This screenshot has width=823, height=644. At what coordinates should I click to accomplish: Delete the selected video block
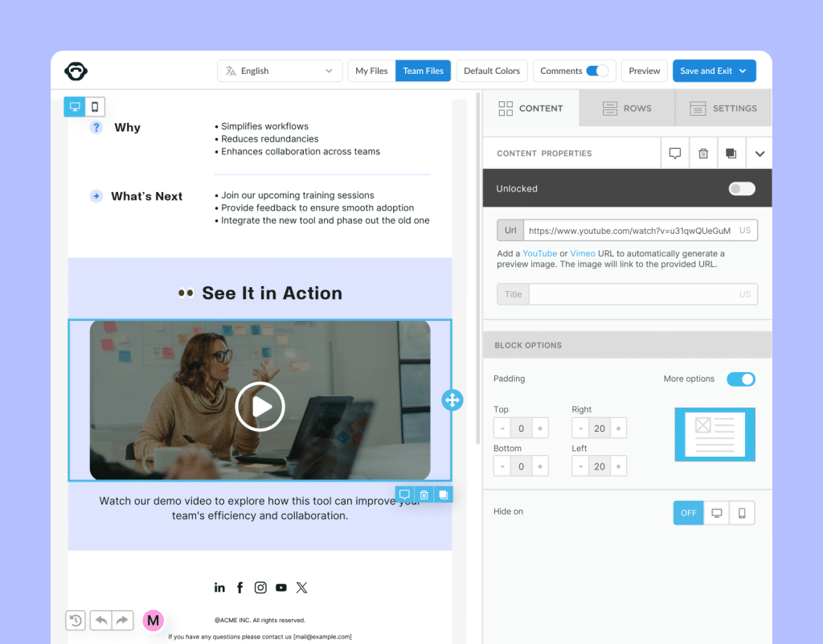424,494
